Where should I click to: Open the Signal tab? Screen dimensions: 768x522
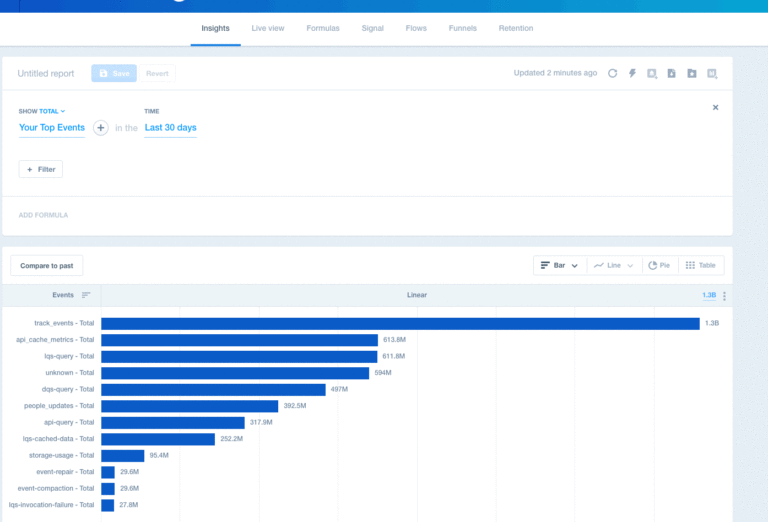click(x=372, y=28)
